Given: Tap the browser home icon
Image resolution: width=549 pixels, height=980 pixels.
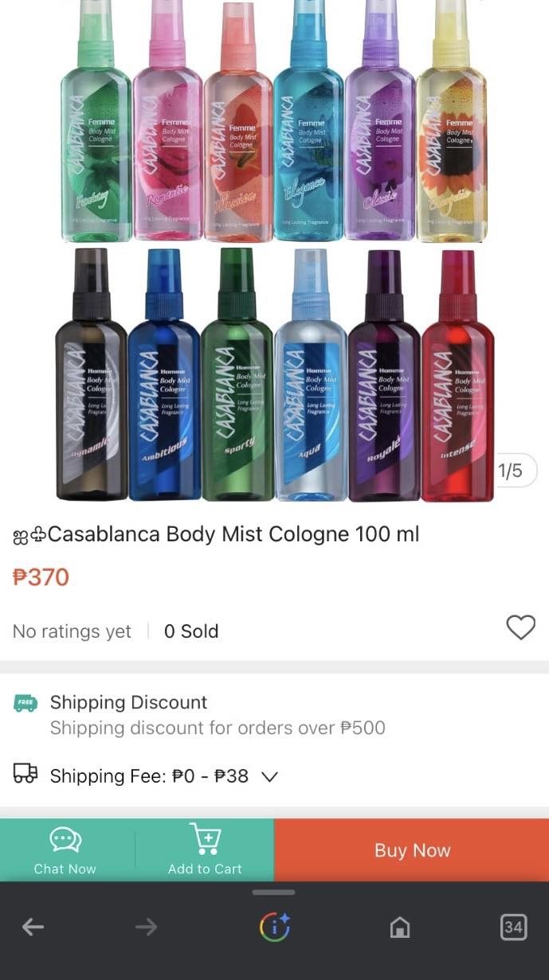Looking at the screenshot, I should click(399, 927).
